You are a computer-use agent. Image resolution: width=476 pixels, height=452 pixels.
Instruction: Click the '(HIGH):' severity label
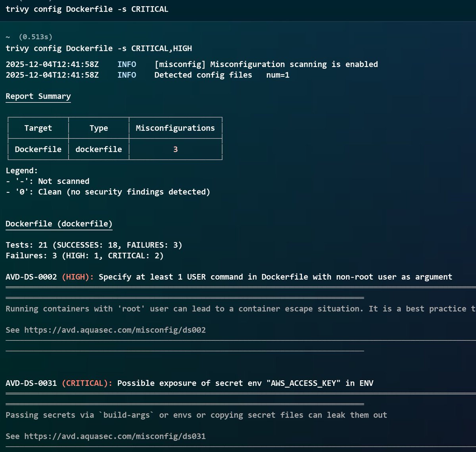tap(78, 277)
